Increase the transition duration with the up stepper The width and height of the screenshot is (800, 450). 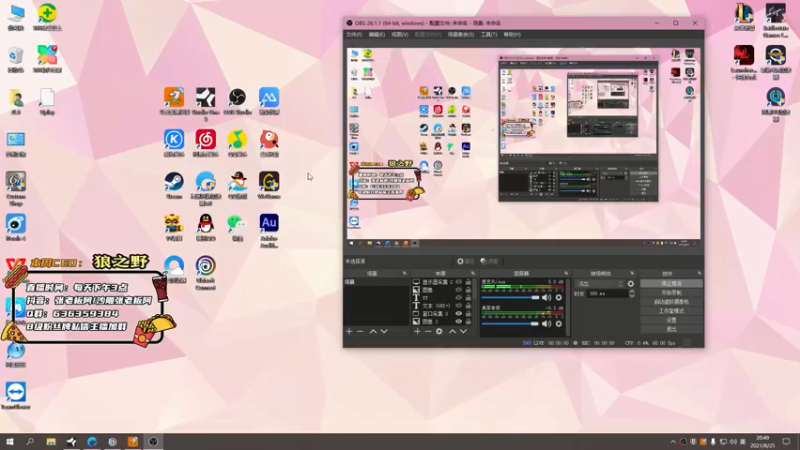pyautogui.click(x=632, y=292)
